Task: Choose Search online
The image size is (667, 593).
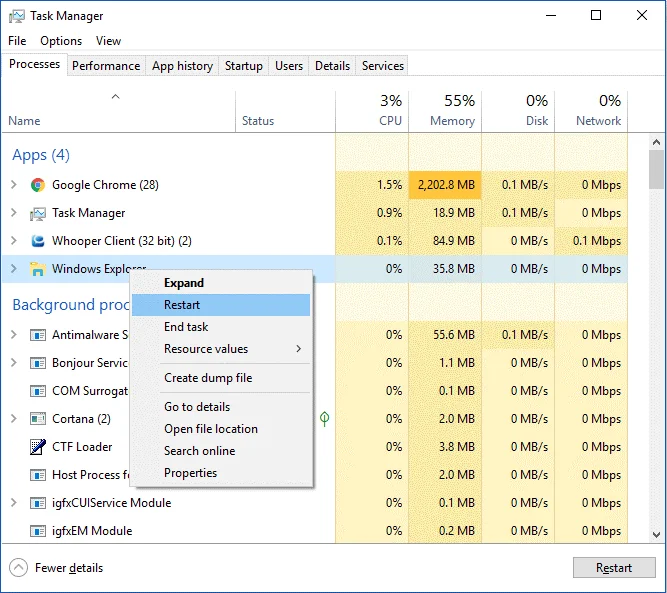Action: click(x=221, y=451)
